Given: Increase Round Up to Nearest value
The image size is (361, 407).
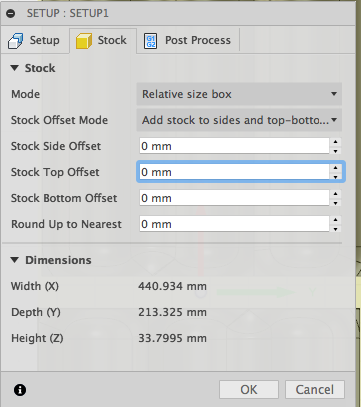Looking at the screenshot, I should (x=335, y=220).
